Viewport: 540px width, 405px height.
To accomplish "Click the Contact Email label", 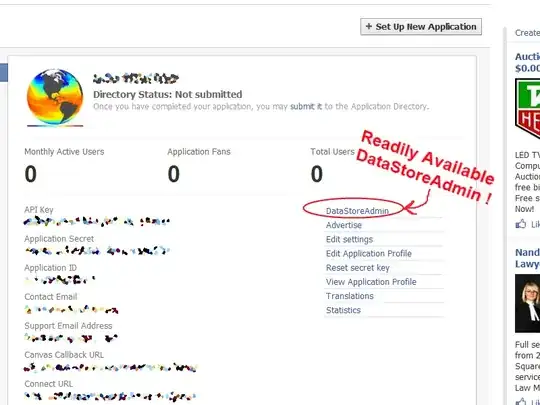I will pyautogui.click(x=51, y=297).
